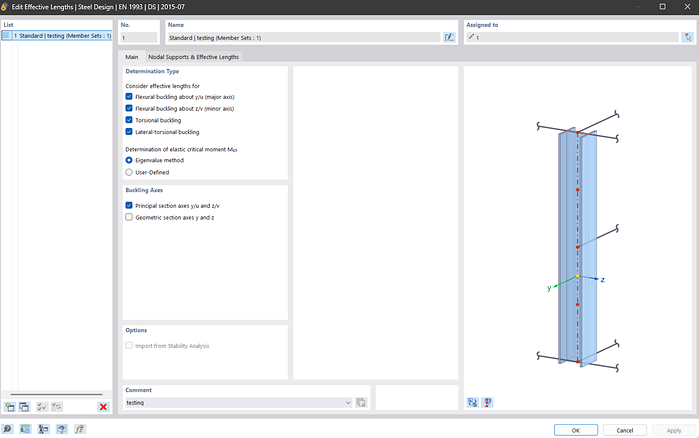Click the magnifier search icon in the bottom-left corner
699x438 pixels.
click(8, 429)
